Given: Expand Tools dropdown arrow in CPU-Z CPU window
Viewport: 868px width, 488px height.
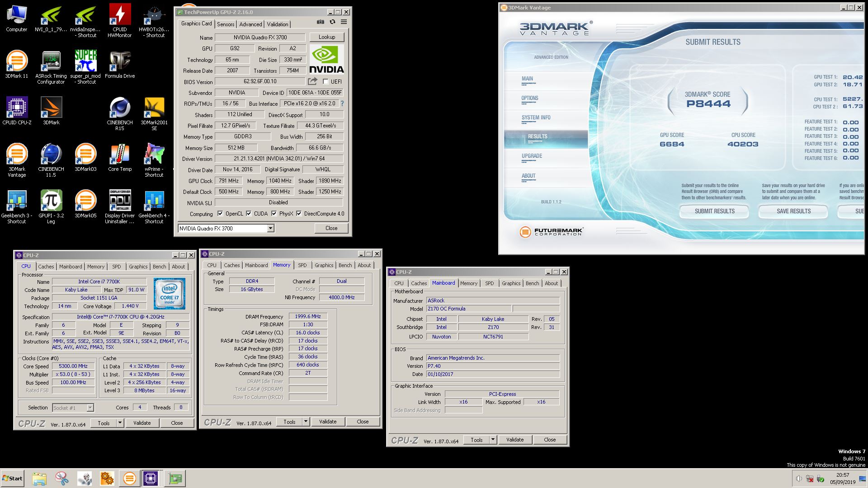Looking at the screenshot, I should 120,423.
